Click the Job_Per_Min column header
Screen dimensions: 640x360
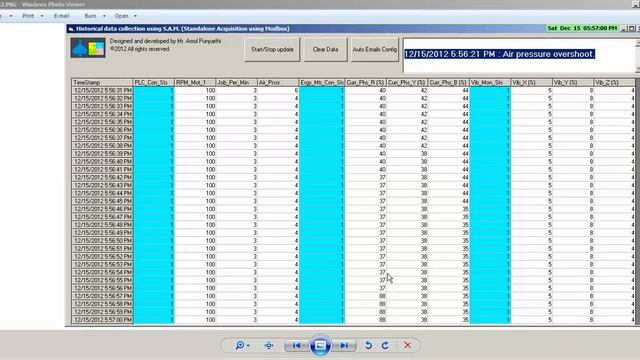(x=237, y=82)
